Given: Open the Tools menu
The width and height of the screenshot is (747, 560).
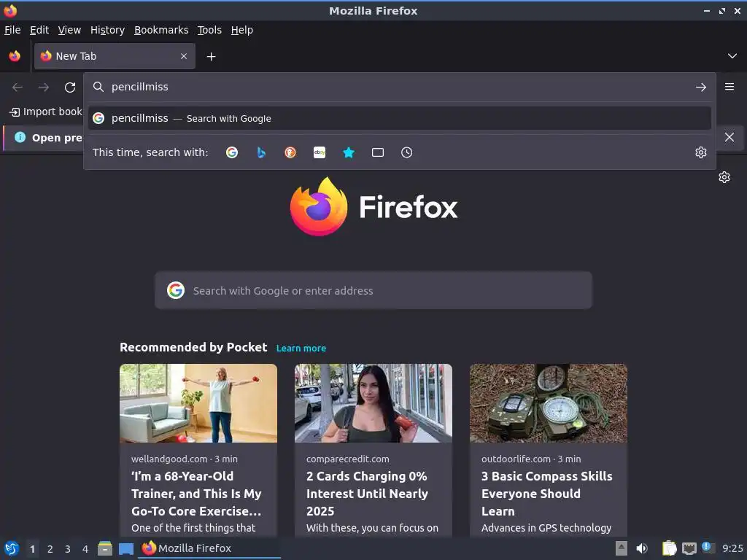Looking at the screenshot, I should click(209, 30).
